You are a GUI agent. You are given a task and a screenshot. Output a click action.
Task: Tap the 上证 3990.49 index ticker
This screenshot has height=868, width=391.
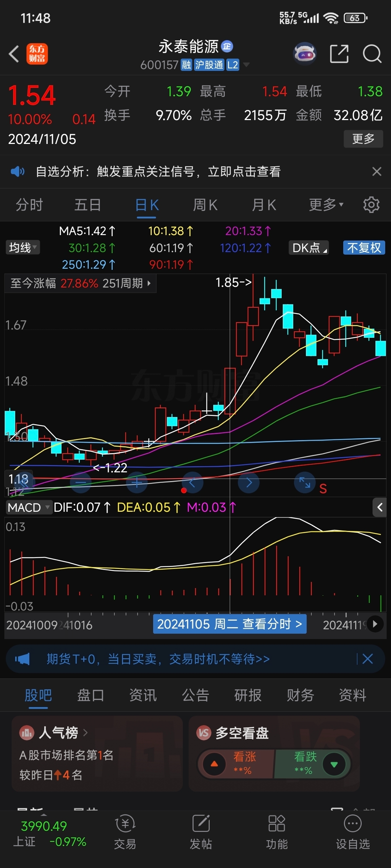coord(50,834)
